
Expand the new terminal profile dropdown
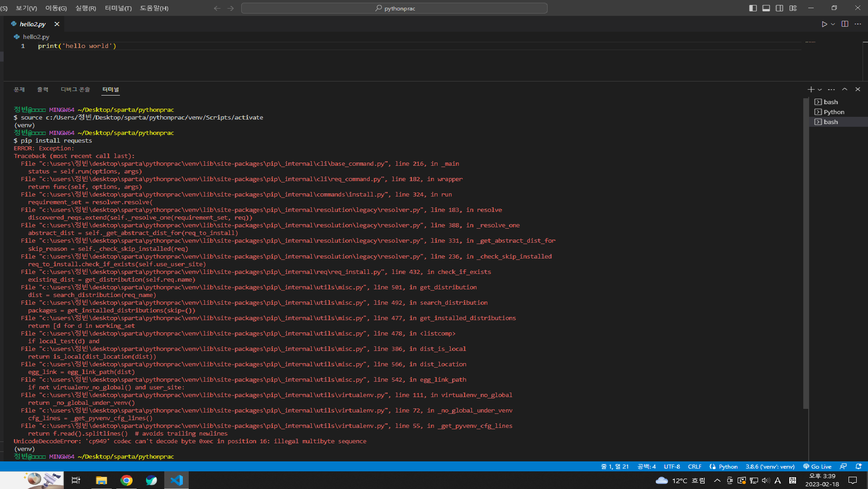(820, 90)
